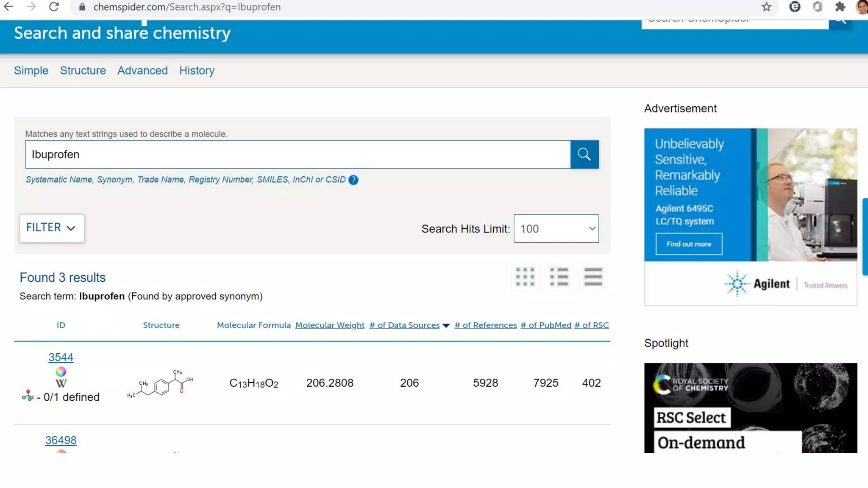The height and width of the screenshot is (488, 868).
Task: Sort by Molecular Weight column header
Action: pyautogui.click(x=330, y=325)
